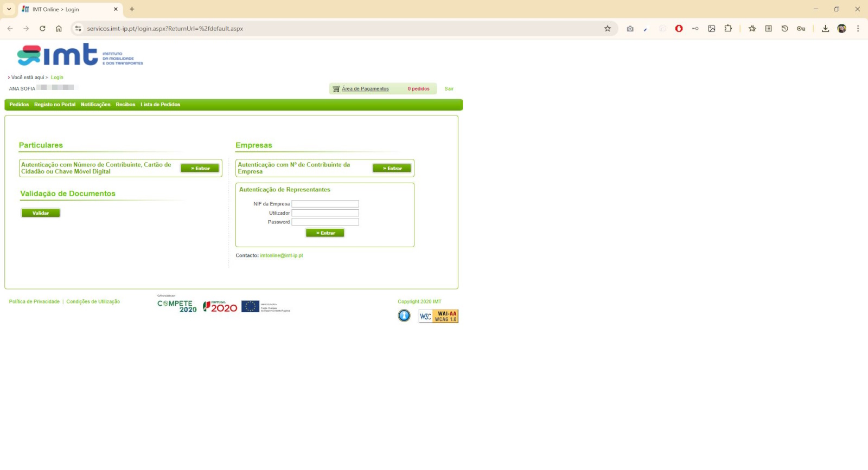Click the Validar documents button
Image resolution: width=868 pixels, height=470 pixels.
coord(41,213)
